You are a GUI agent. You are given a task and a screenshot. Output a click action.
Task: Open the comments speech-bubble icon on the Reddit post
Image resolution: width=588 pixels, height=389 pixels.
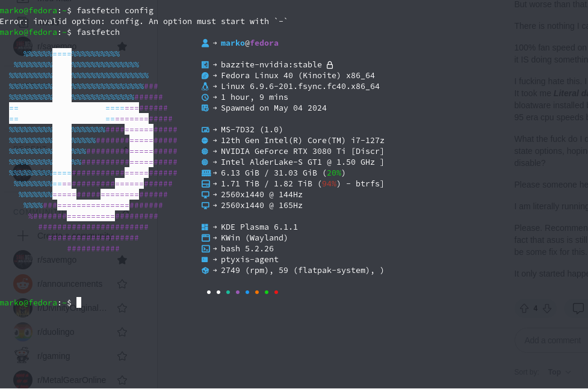click(578, 308)
